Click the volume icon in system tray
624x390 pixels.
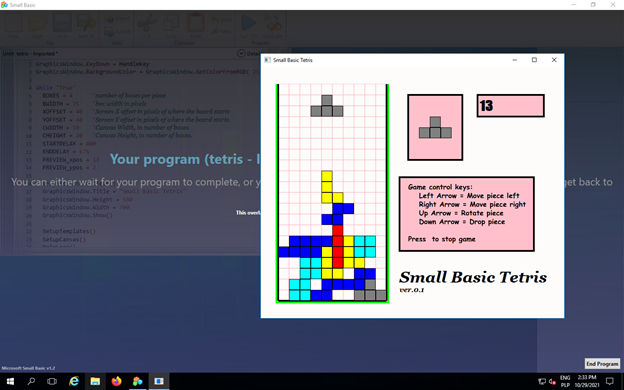[552, 381]
